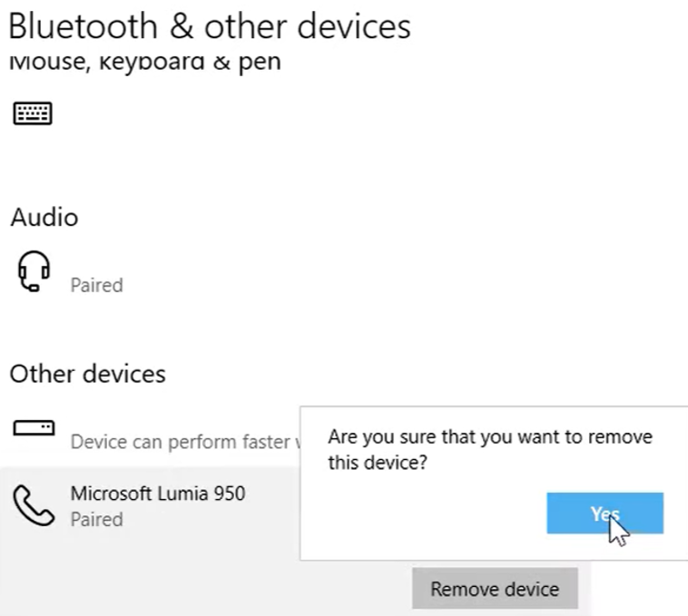Click the Bluetooth & other devices title
688x616 pixels.
tap(209, 25)
